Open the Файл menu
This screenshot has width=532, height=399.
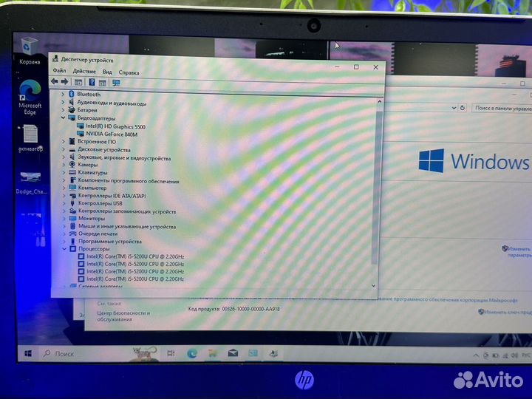pyautogui.click(x=59, y=71)
